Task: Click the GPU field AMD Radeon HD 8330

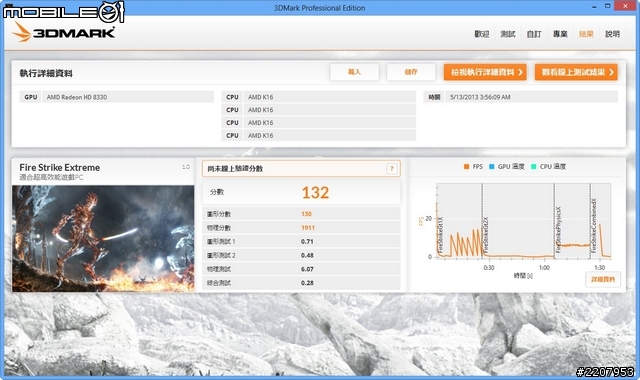Action: [x=128, y=97]
